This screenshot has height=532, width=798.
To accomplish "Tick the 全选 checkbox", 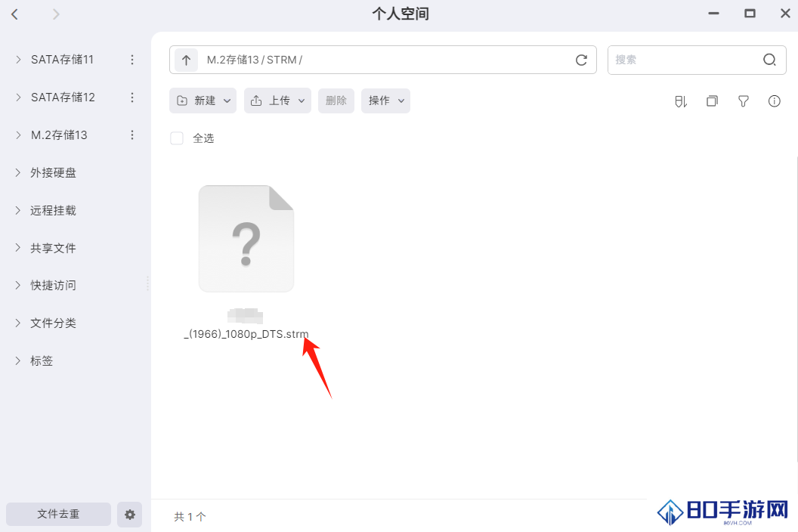I will coord(177,138).
